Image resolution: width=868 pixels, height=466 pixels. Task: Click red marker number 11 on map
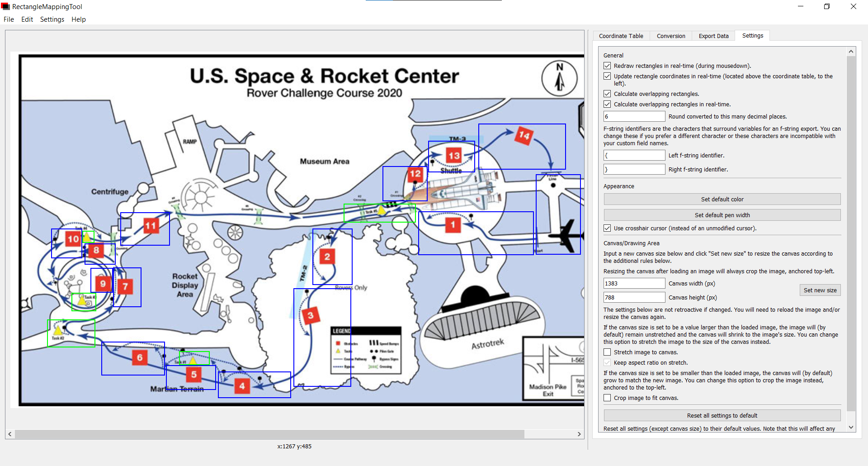[151, 225]
